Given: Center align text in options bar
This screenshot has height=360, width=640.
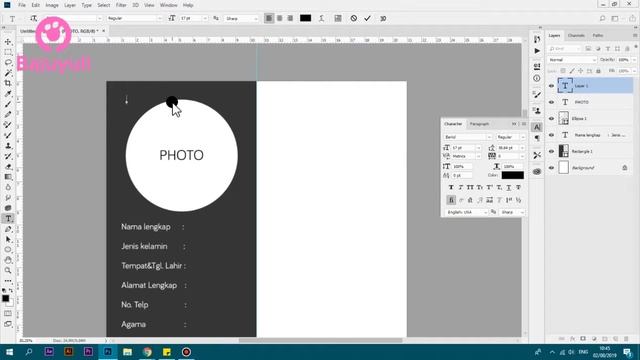Looking at the screenshot, I should (280, 18).
